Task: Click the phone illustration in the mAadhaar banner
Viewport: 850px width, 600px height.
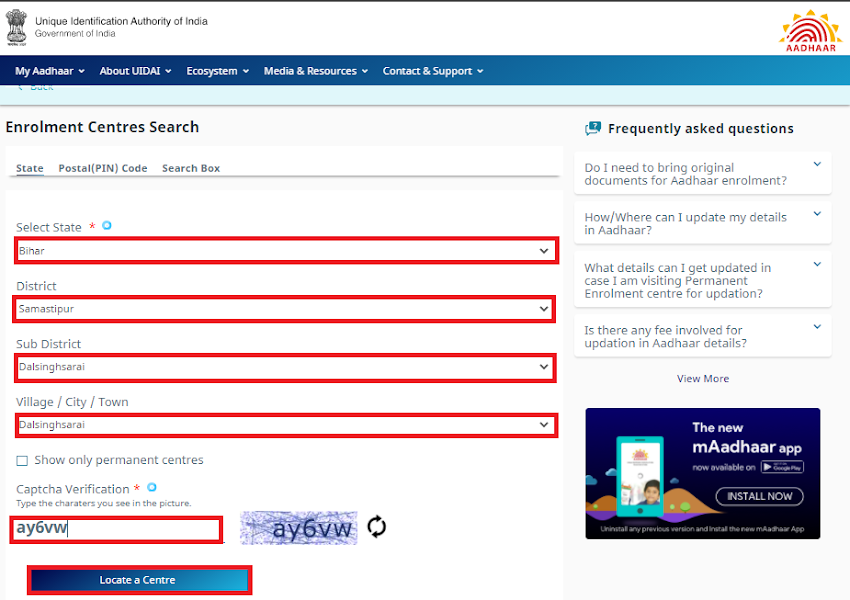Action: click(640, 476)
